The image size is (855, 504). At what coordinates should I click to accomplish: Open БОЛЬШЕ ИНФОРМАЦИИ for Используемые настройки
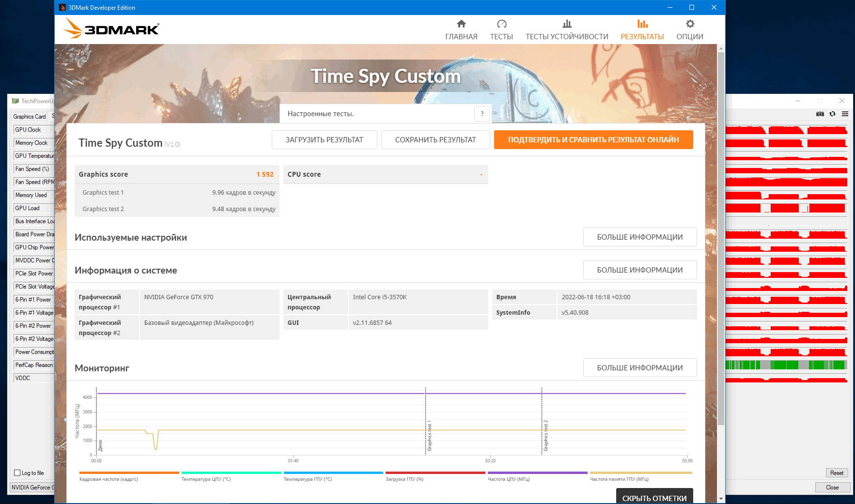[640, 237]
